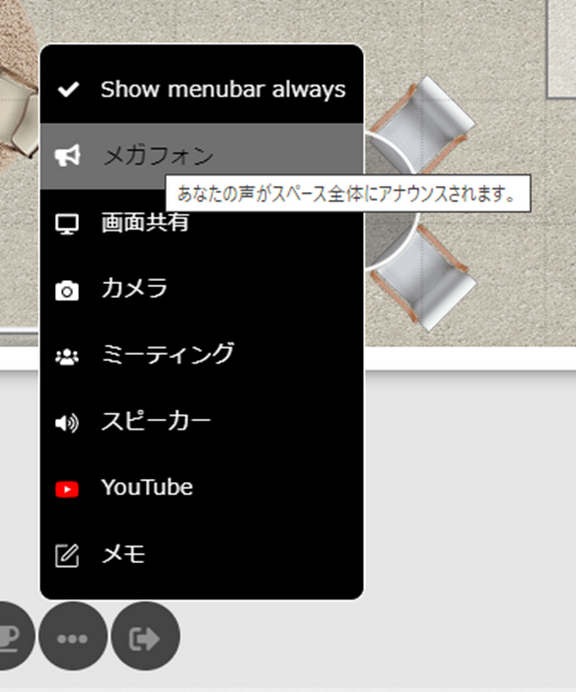Select the メモ menu item
576x692 pixels.
[202, 554]
